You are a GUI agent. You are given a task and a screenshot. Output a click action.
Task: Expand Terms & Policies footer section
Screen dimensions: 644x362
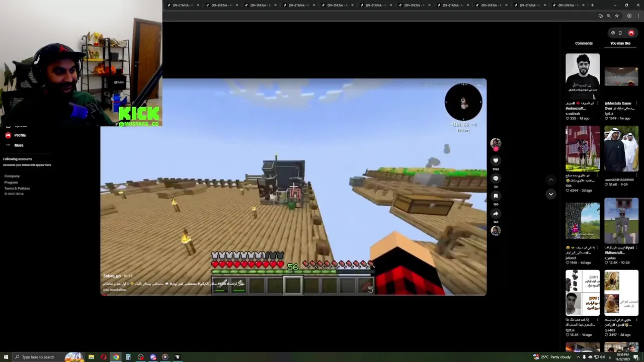pos(17,188)
